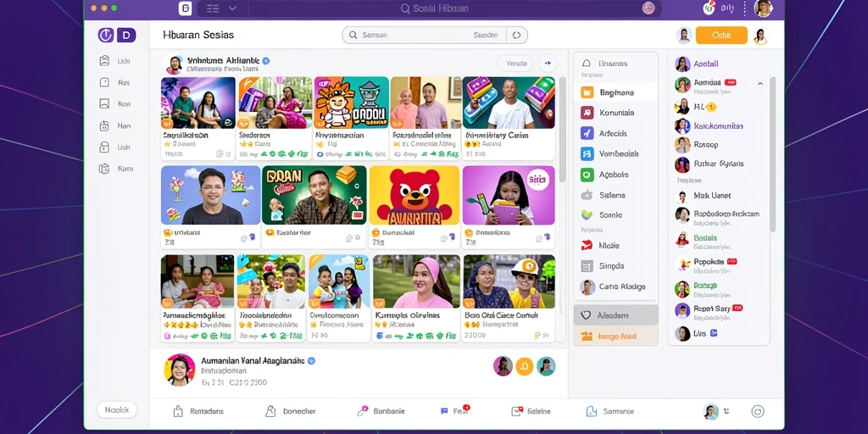Open the Banbanie tab in bottom bar

381,411
